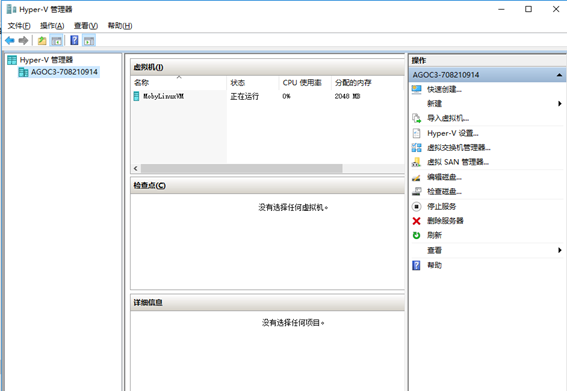567x391 pixels.
Task: Click the horizontal scrollbar left arrow
Action: (136, 169)
